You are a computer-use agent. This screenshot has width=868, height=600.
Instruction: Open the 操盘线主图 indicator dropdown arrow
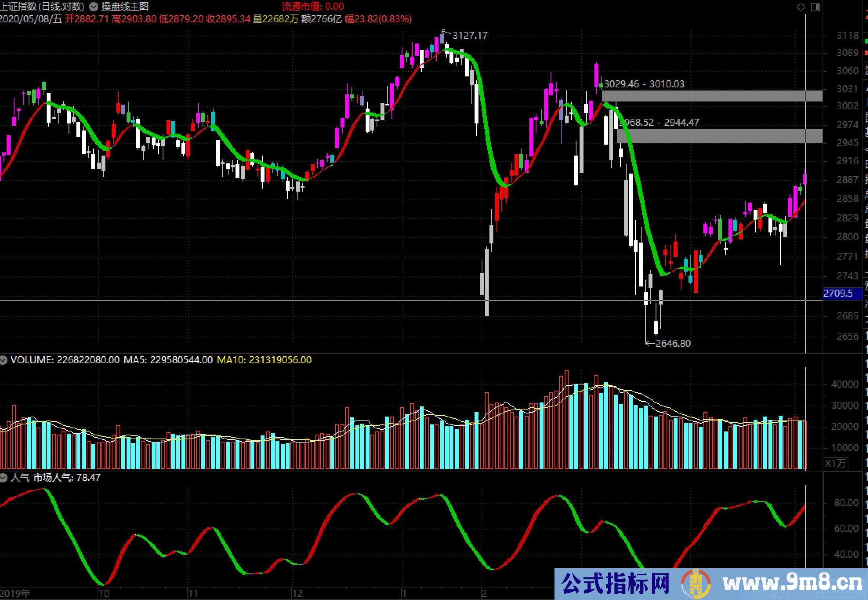[94, 6]
